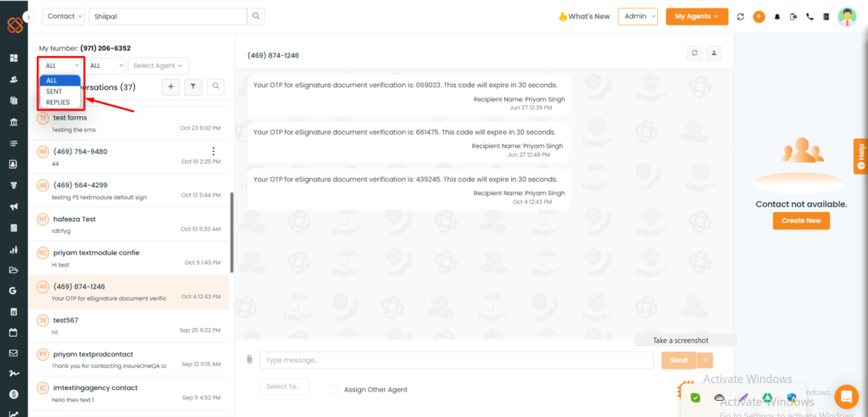Open the second ALL filter dropdown

(x=105, y=65)
